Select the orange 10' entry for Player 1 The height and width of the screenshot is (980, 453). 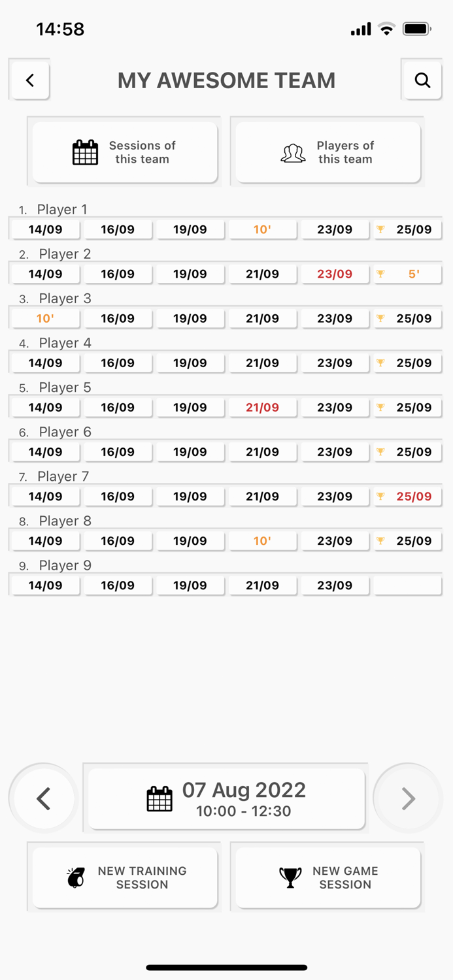tap(263, 229)
